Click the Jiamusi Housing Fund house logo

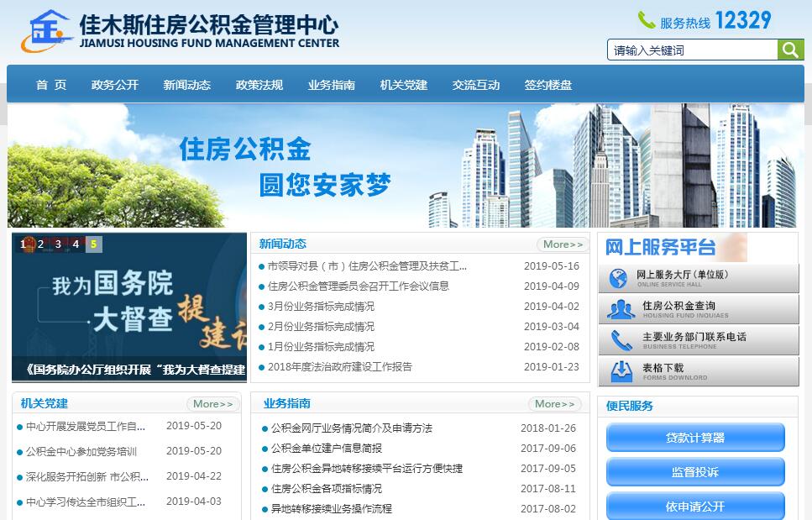(x=46, y=32)
